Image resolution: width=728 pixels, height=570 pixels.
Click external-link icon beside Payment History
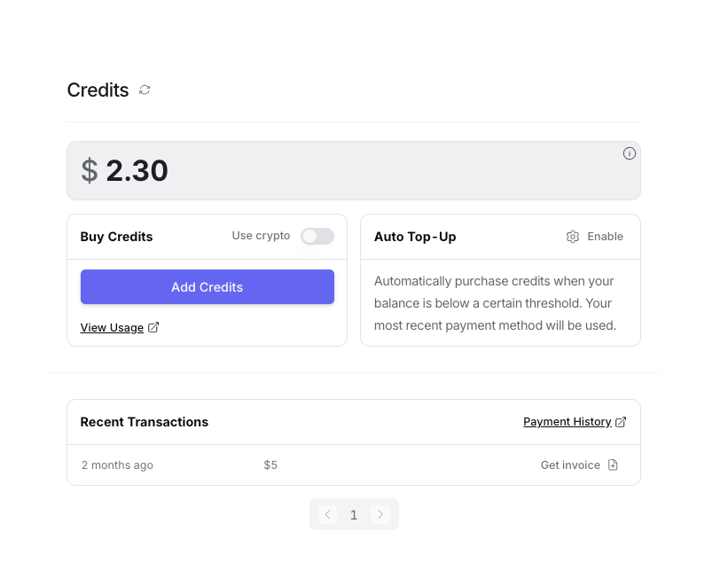pos(621,422)
